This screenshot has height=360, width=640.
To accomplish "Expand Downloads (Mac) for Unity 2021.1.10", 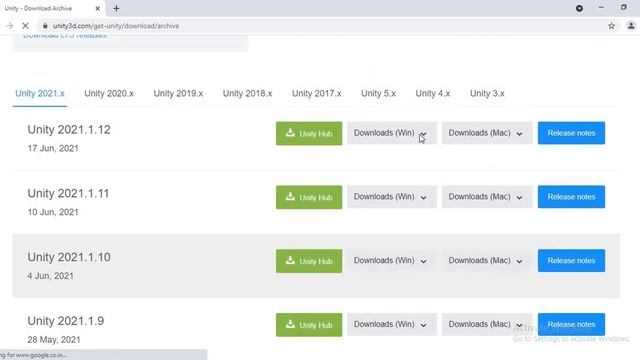I will (487, 260).
